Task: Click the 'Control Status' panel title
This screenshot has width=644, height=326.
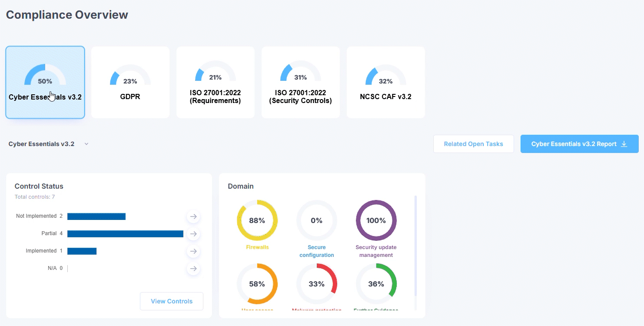Action: [39, 186]
